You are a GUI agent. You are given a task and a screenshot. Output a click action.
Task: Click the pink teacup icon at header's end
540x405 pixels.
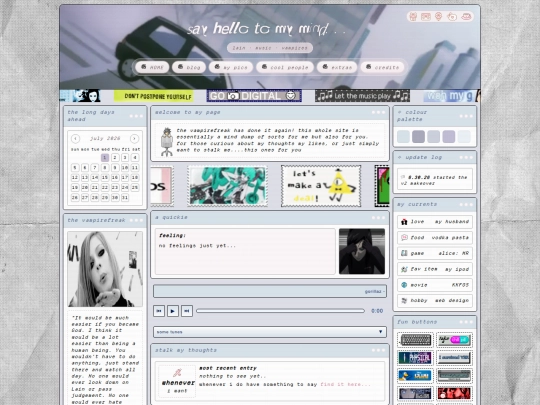coord(466,16)
